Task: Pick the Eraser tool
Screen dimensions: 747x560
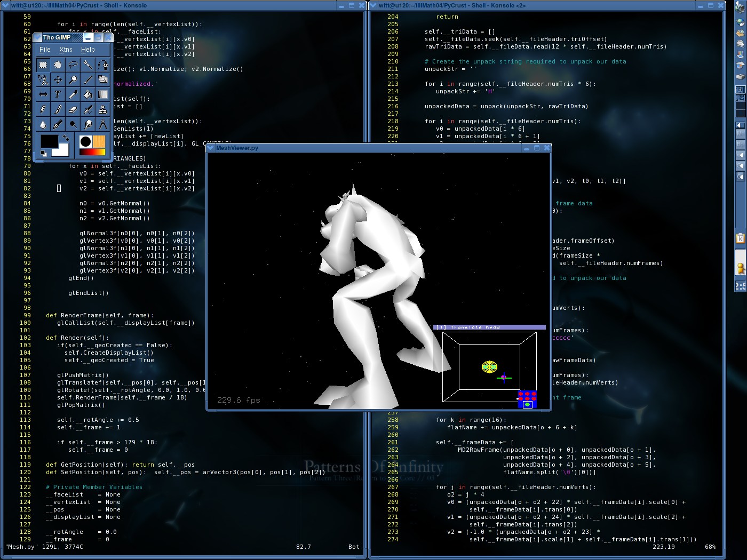Action: [x=73, y=109]
